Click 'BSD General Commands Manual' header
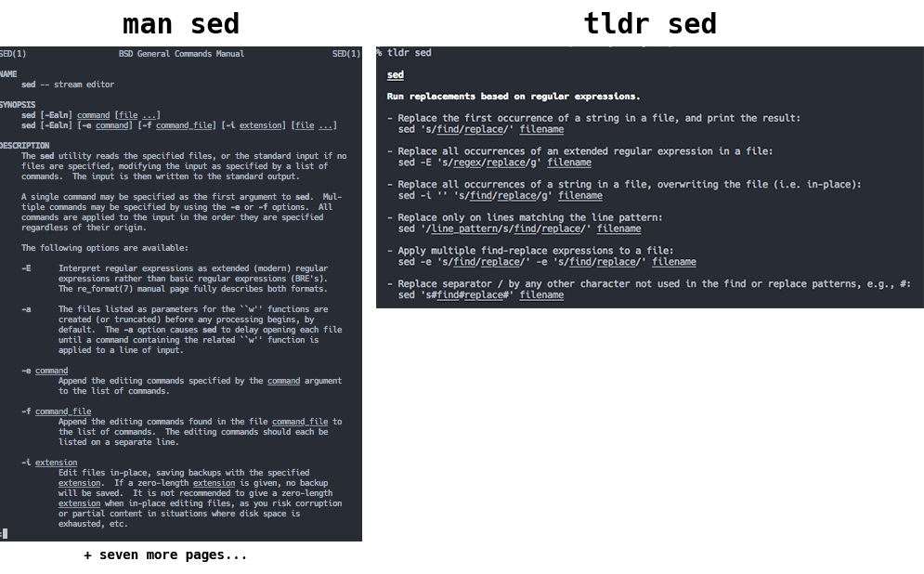 click(181, 54)
